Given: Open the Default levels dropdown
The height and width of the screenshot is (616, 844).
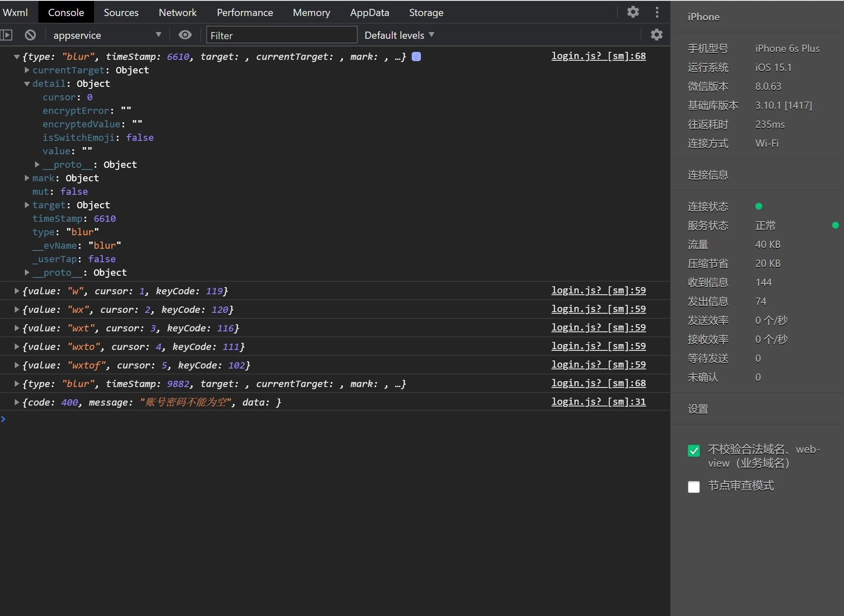Looking at the screenshot, I should pyautogui.click(x=399, y=35).
